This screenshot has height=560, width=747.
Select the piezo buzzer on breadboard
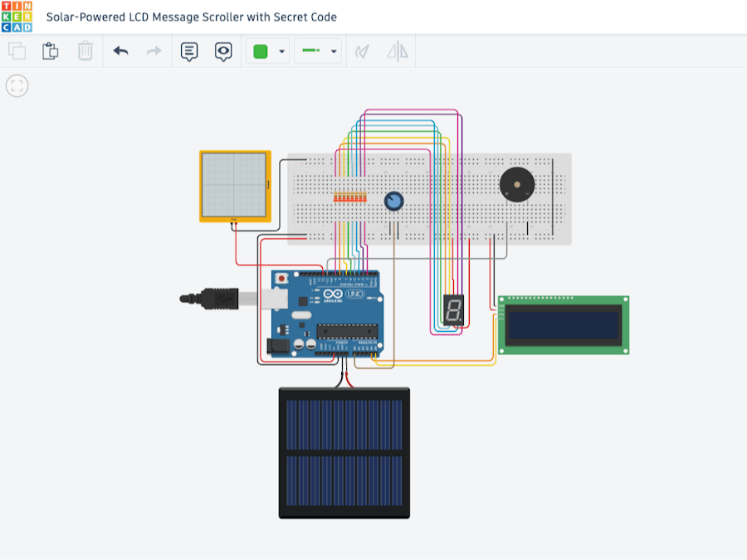coord(517,184)
